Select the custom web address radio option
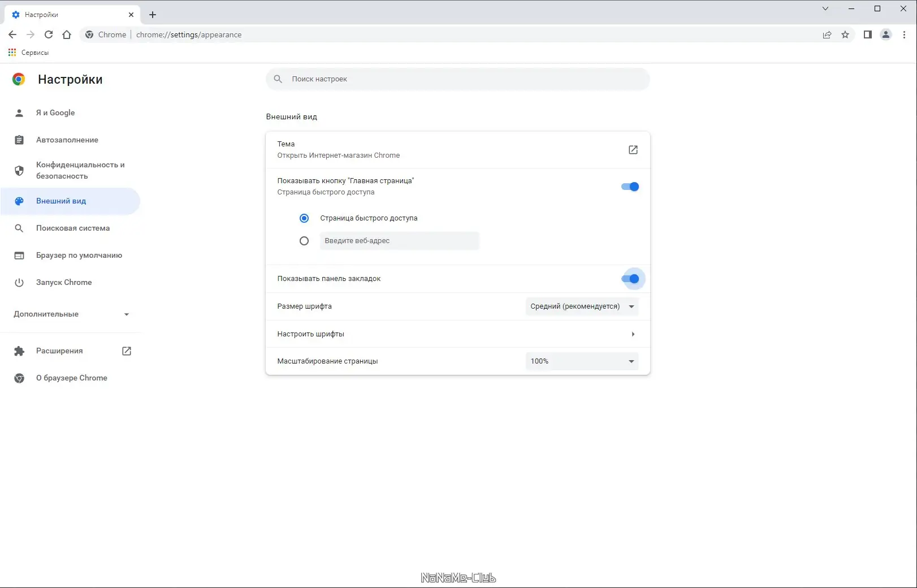This screenshot has width=917, height=588. pyautogui.click(x=304, y=241)
